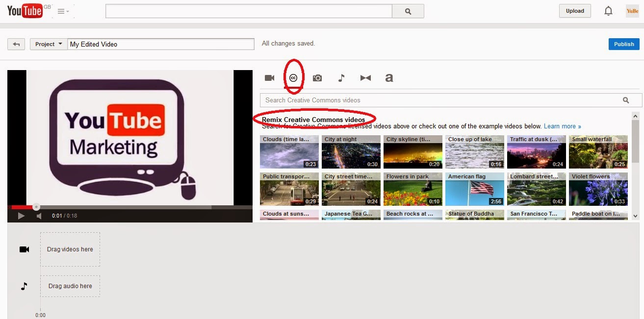Screen dimensions: 644x319
Task: Open the Text 'a' tab
Action: pyautogui.click(x=389, y=78)
